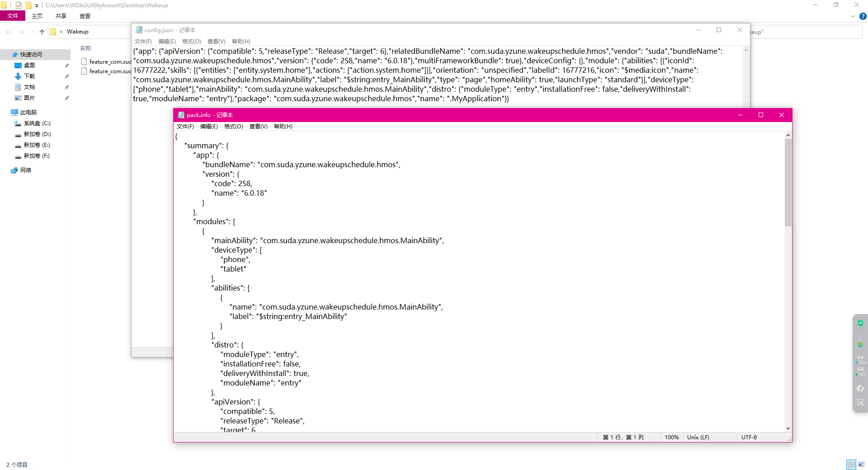Screen dimensions: 868x470
Task: Open 编辑(E) menu in pack.info Notepad
Action: coord(209,127)
